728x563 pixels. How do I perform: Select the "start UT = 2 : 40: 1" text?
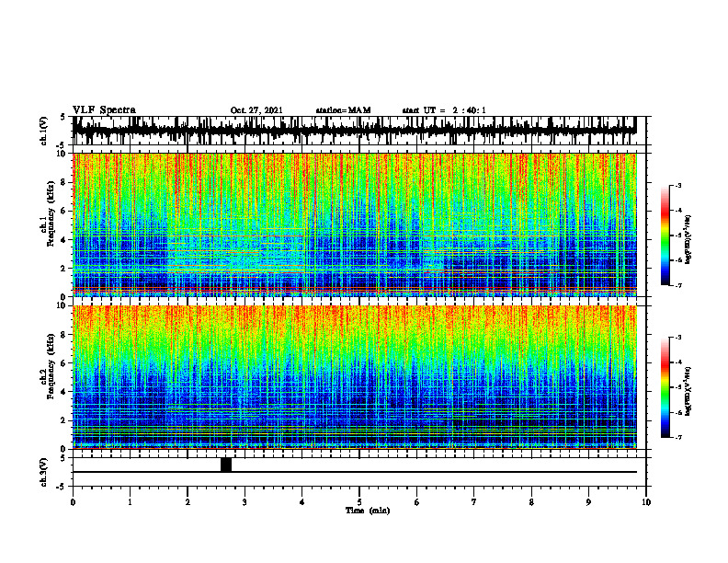[x=444, y=110]
